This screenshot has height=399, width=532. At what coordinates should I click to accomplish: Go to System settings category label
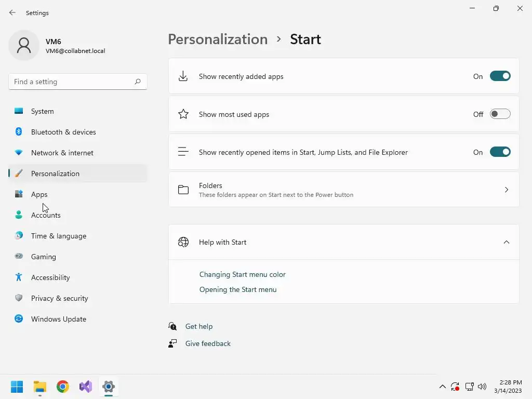tap(43, 111)
